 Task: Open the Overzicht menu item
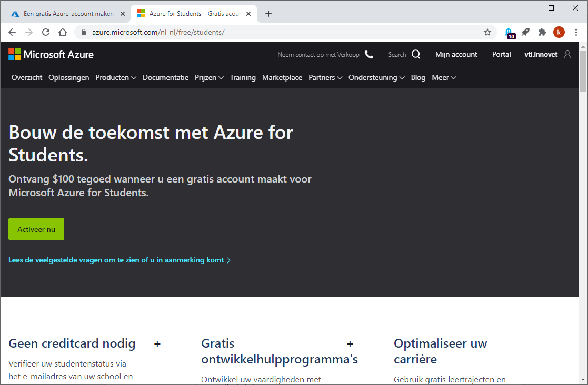pyautogui.click(x=27, y=77)
